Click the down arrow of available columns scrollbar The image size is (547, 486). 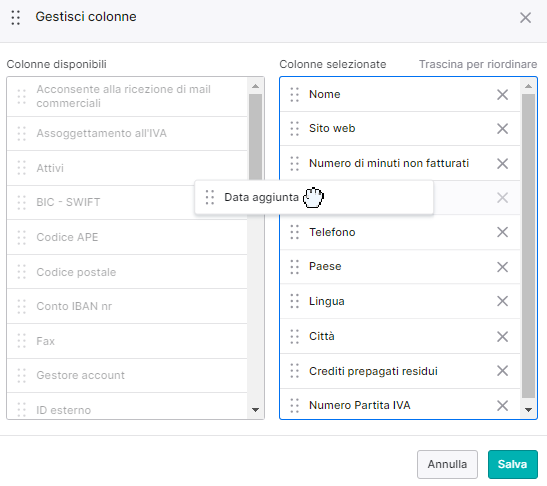[255, 410]
